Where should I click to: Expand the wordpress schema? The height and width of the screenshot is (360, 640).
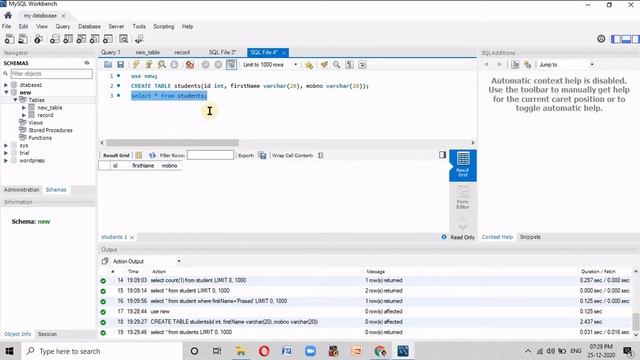pyautogui.click(x=6, y=160)
